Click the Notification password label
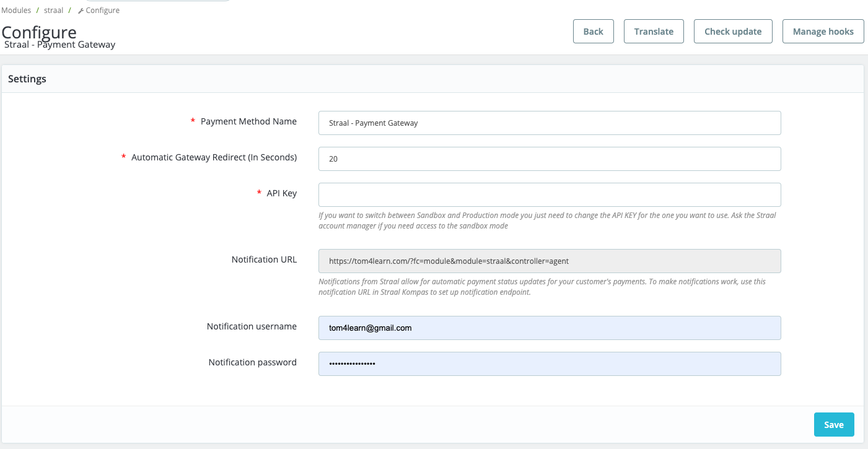The width and height of the screenshot is (868, 449). pos(253,362)
